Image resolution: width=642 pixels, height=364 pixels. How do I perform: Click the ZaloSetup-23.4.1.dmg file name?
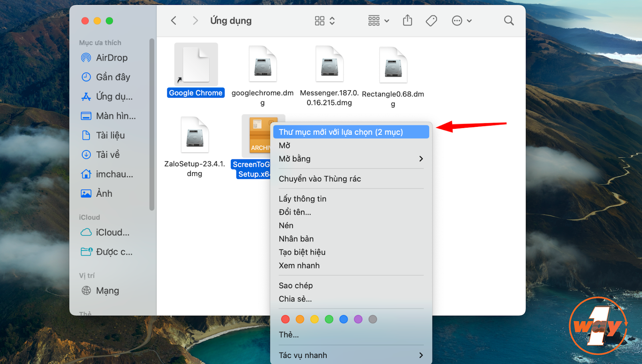tap(195, 169)
